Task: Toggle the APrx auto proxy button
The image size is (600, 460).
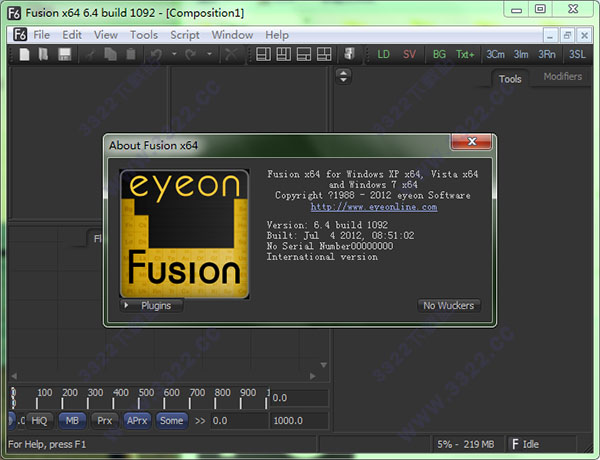Action: tap(137, 421)
